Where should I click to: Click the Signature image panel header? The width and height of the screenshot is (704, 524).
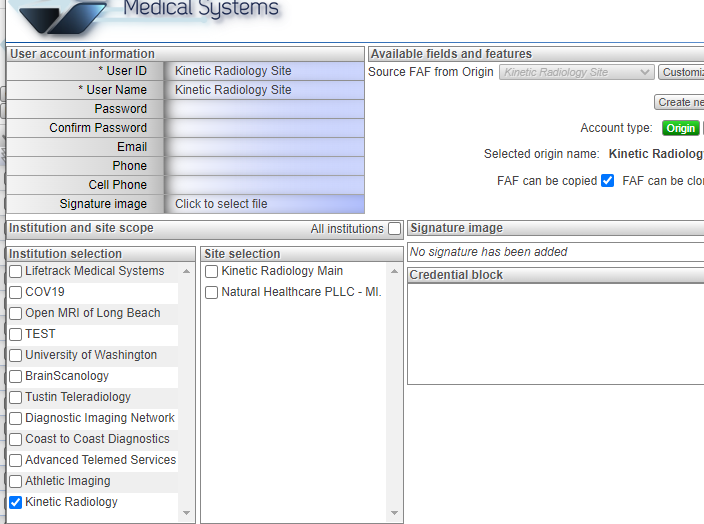click(x=556, y=228)
